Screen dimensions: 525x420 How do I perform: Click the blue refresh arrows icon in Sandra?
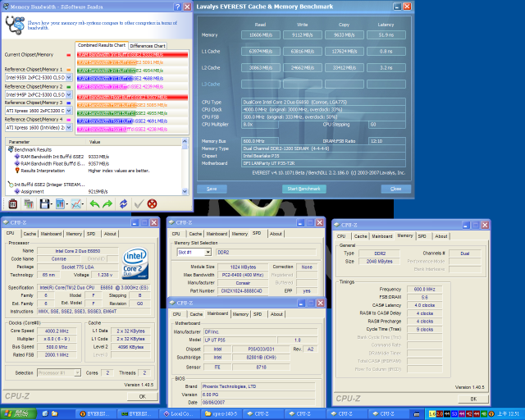click(x=124, y=203)
